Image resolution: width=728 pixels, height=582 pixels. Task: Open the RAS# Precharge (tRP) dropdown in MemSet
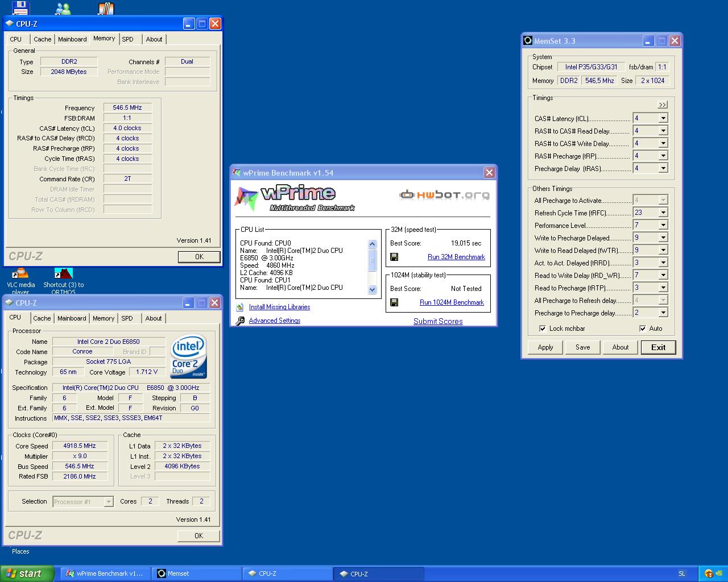coord(663,156)
